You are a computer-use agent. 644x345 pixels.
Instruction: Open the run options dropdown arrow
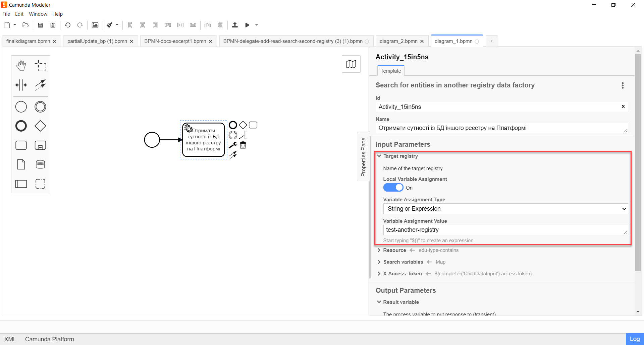257,25
